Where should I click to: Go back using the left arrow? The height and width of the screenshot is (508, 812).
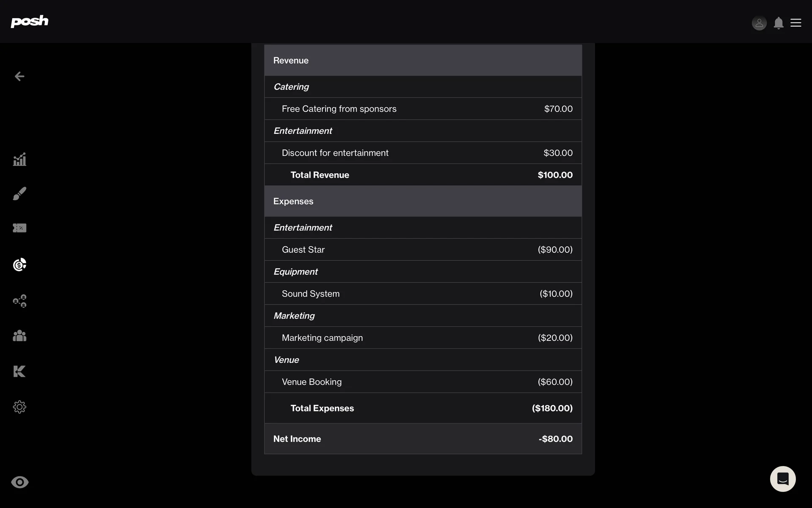tap(19, 76)
